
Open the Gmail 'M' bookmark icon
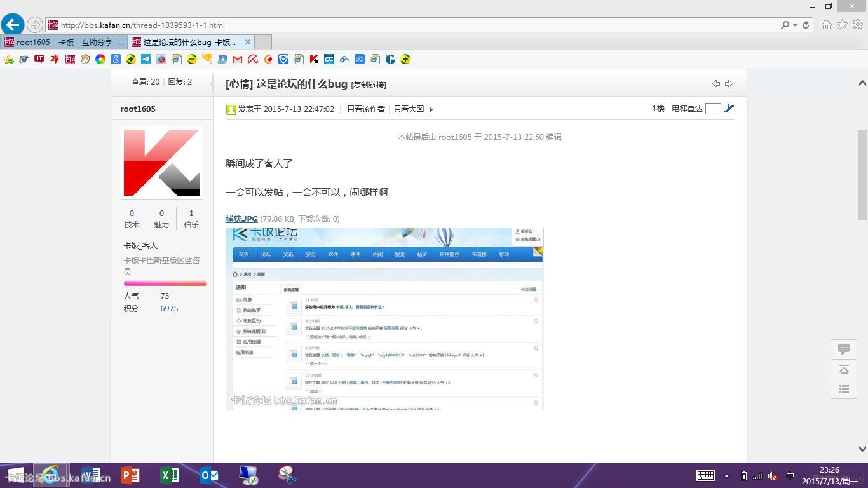(238, 59)
